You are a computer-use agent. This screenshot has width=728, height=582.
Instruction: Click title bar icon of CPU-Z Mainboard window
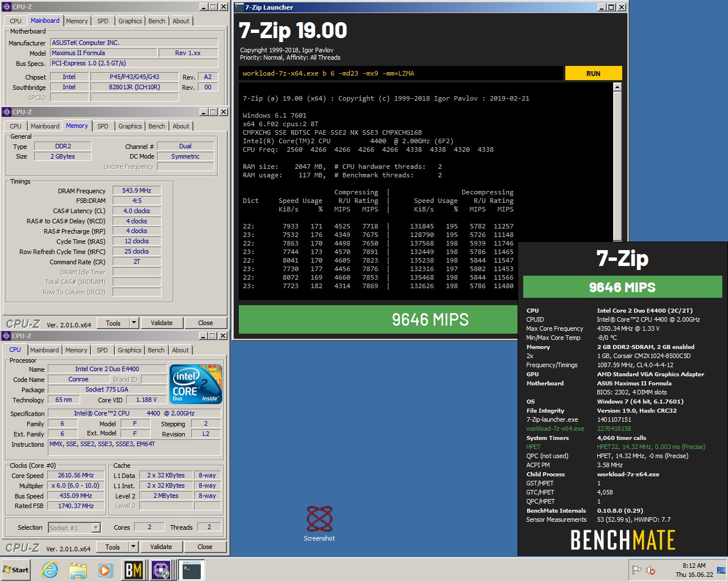point(7,7)
